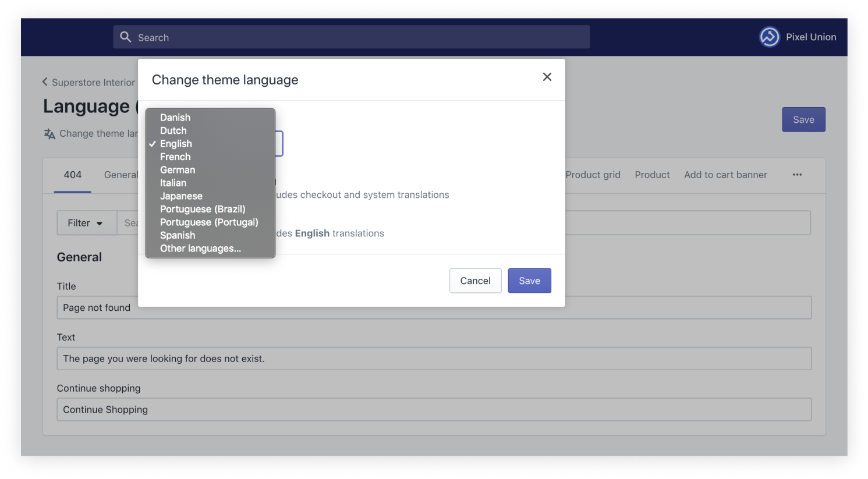Click the back chevron to Superstore Interior
868x479 pixels.
(x=45, y=82)
